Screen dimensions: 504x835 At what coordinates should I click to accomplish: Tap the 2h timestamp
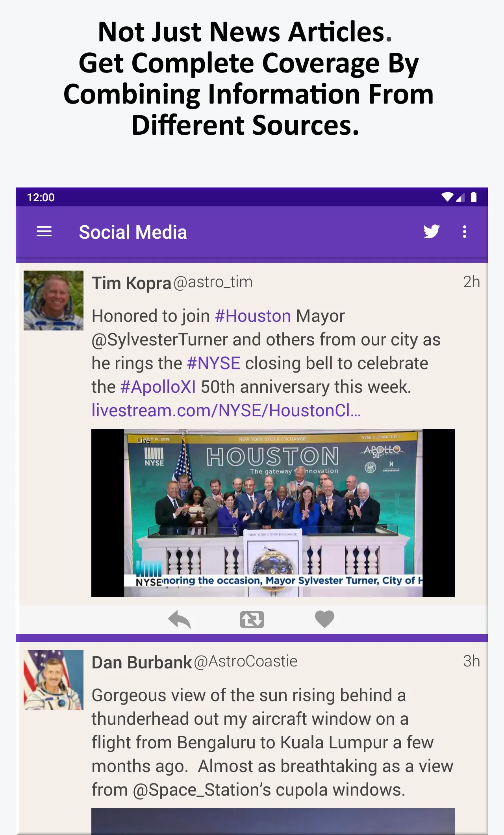471,282
